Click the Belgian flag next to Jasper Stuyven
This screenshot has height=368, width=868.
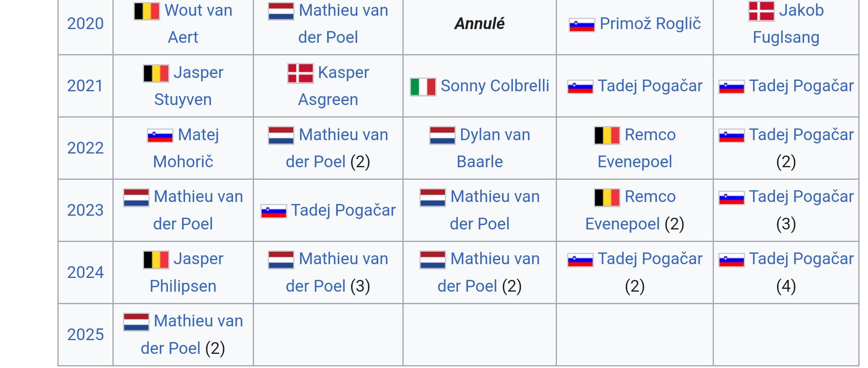click(x=156, y=73)
